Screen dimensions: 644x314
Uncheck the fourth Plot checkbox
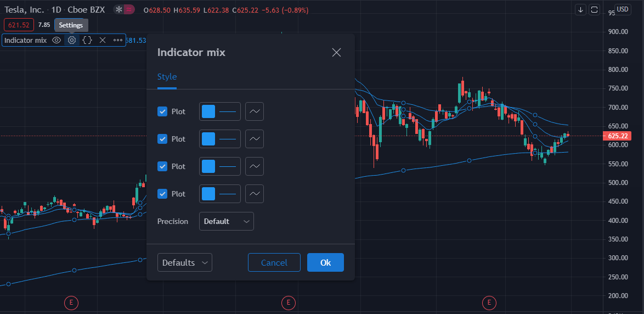point(162,194)
